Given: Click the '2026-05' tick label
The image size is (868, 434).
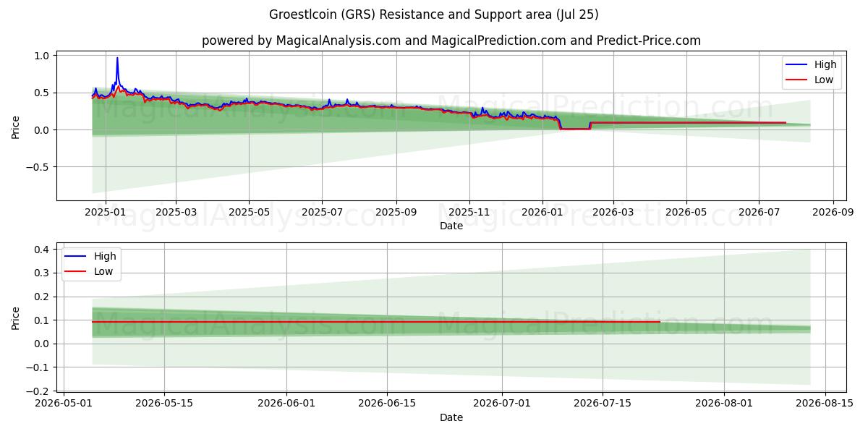Looking at the screenshot, I should coord(686,213).
